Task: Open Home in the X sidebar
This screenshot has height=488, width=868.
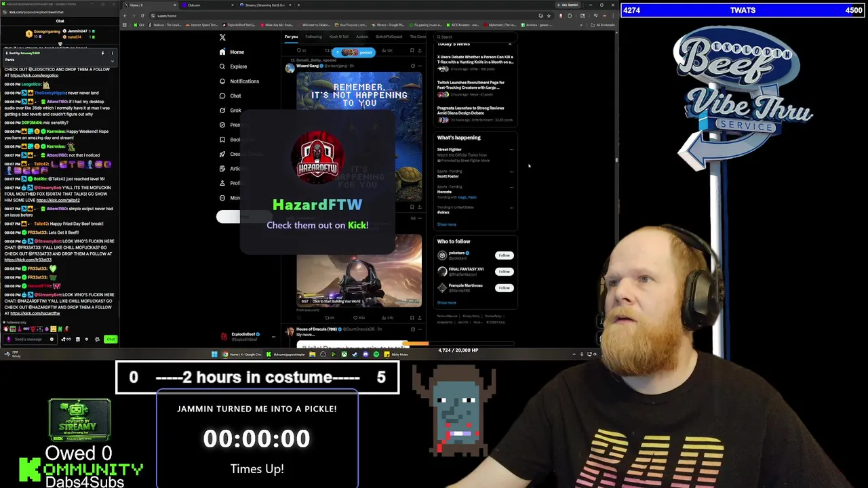Action: click(231, 52)
